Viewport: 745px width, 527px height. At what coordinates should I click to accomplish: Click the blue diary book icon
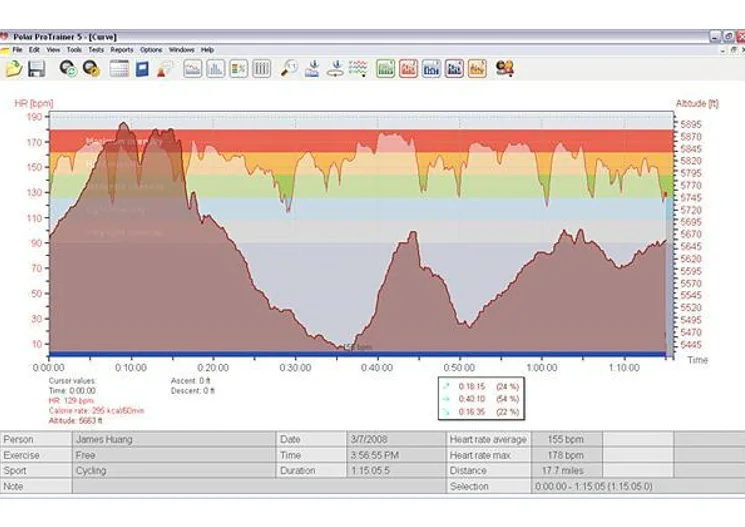click(142, 68)
